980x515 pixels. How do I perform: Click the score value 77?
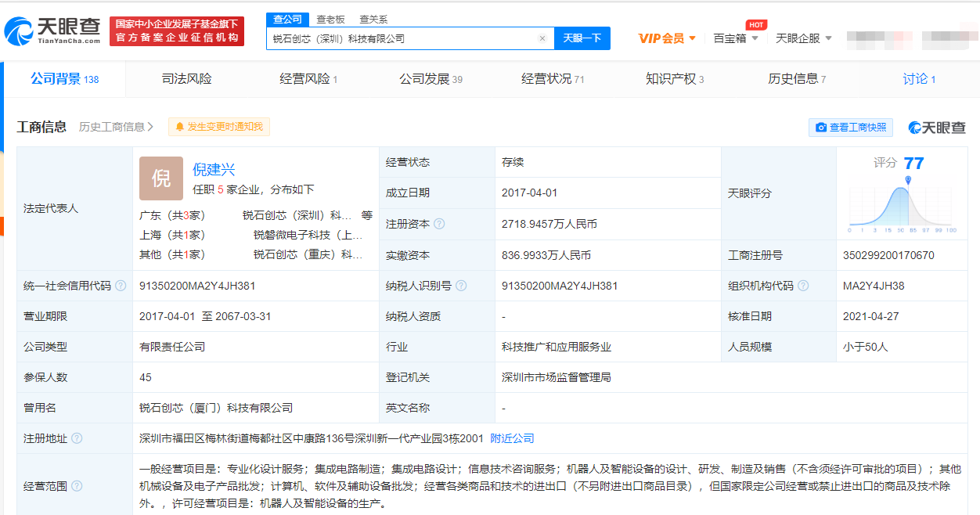coord(913,164)
